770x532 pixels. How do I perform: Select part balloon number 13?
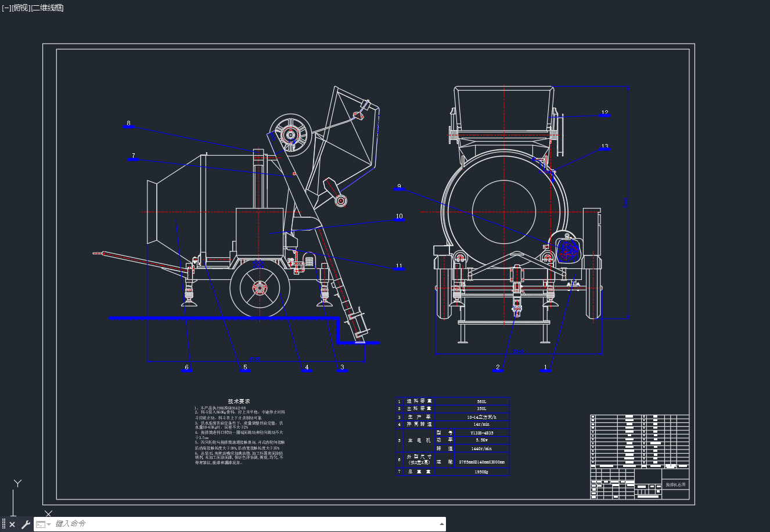(605, 147)
